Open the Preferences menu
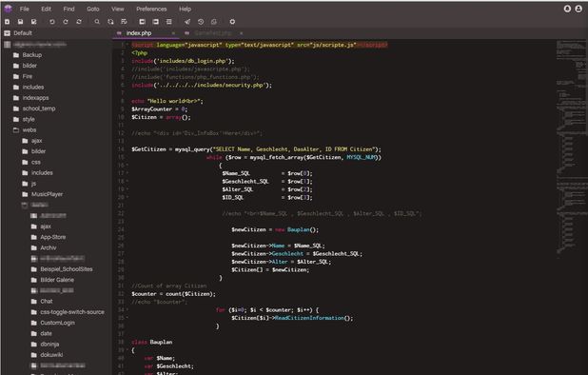588x375 pixels. (151, 9)
